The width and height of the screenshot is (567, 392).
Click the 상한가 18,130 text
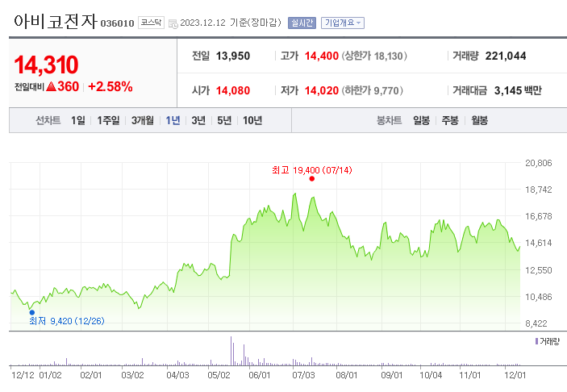click(374, 56)
